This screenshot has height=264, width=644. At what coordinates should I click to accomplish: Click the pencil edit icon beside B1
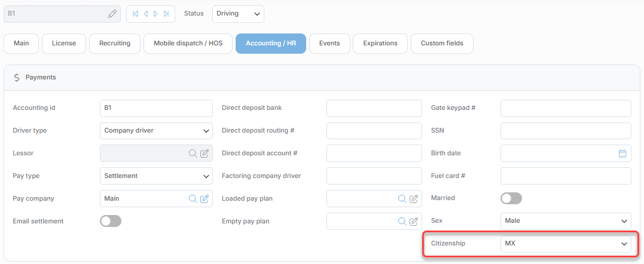(112, 14)
